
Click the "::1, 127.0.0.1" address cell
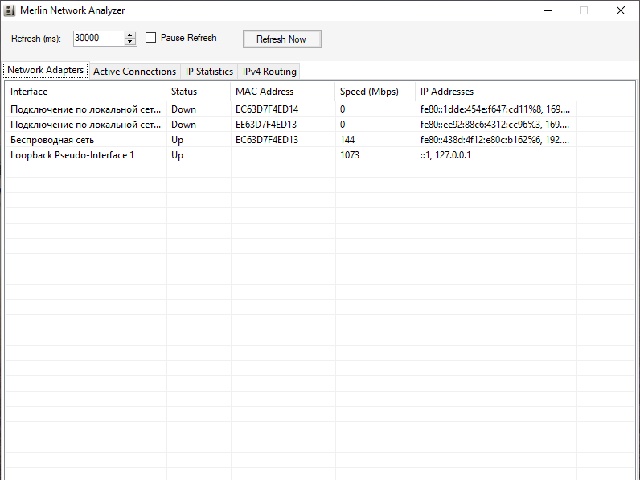445,155
